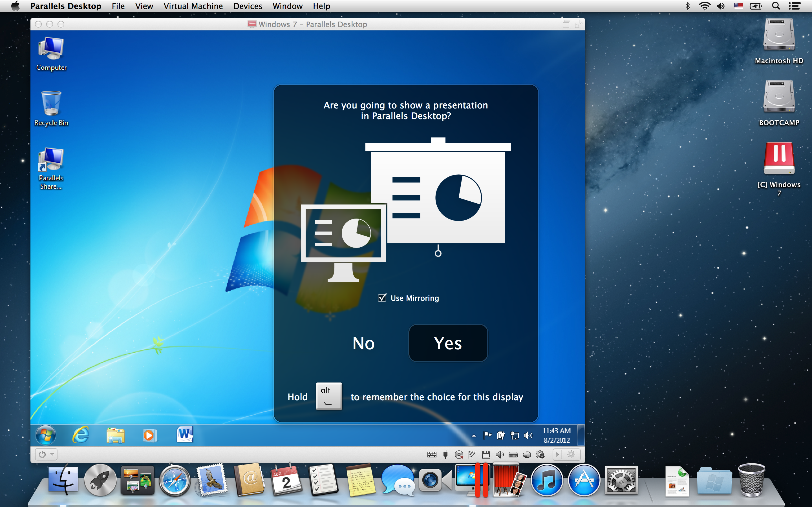Image resolution: width=812 pixels, height=507 pixels.
Task: Click the Internet Explorer icon in taskbar
Action: [x=81, y=435]
